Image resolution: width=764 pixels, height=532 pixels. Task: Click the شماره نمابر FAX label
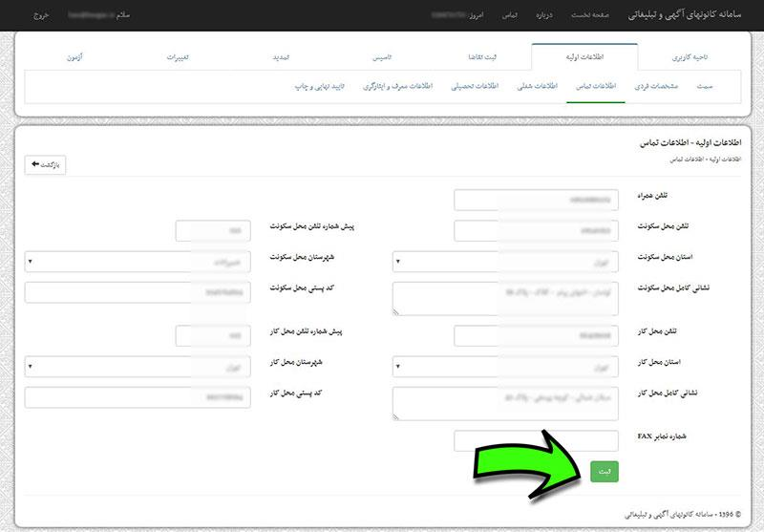[x=662, y=436]
